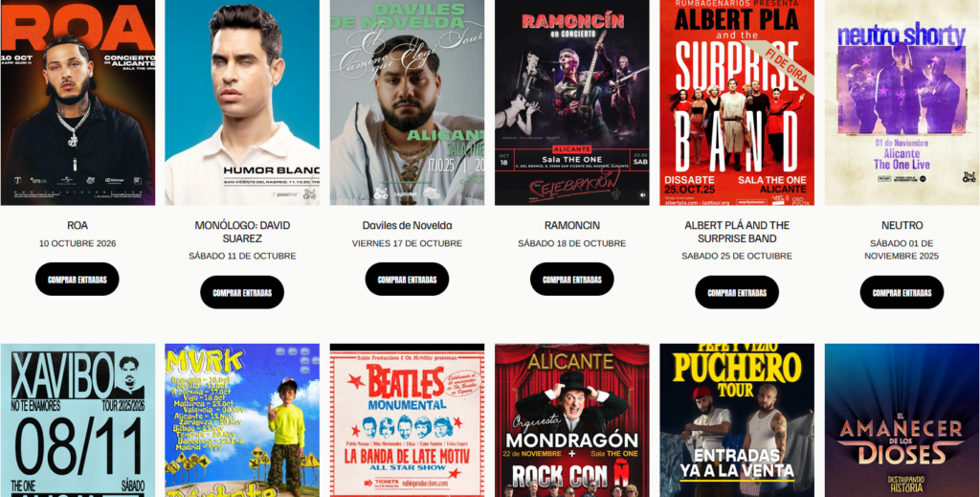
Task: Open the ROA concert poster
Action: (x=78, y=102)
